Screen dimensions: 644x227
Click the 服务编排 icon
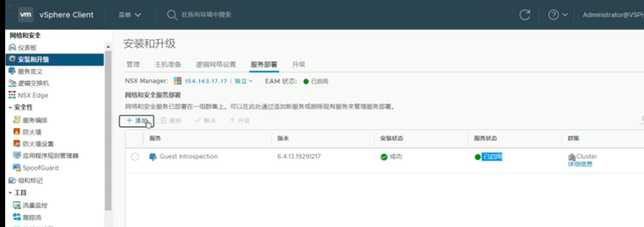coord(17,120)
